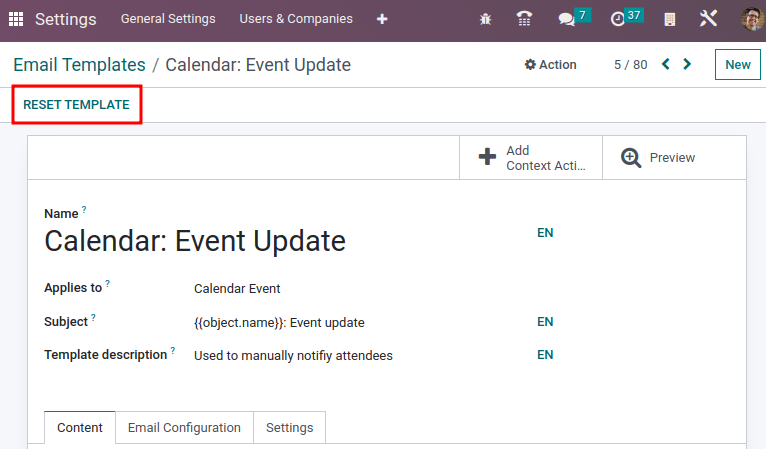
Task: Open the user avatar menu
Action: coord(751,19)
